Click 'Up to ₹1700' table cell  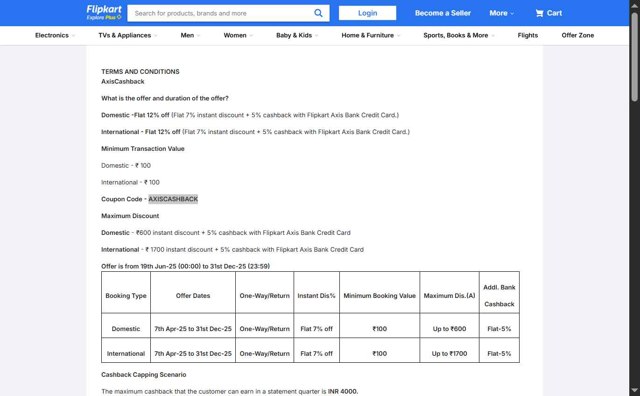449,354
